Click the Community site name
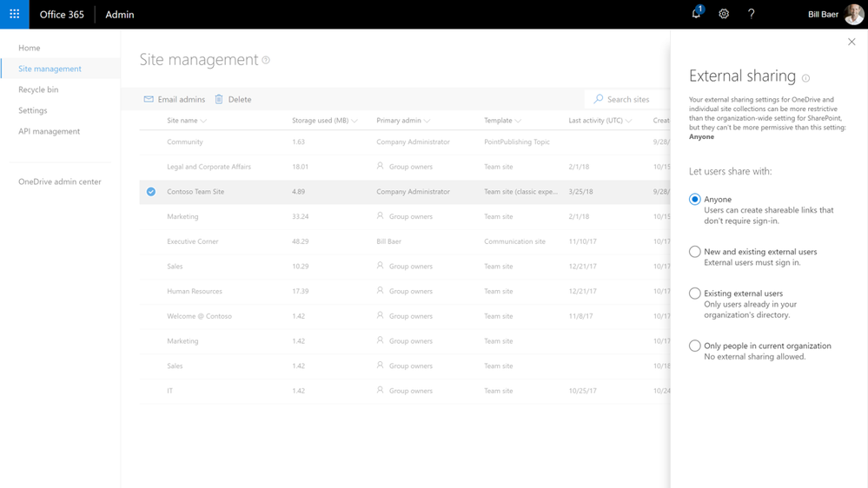Screen dimensions: 868x488 coord(185,142)
